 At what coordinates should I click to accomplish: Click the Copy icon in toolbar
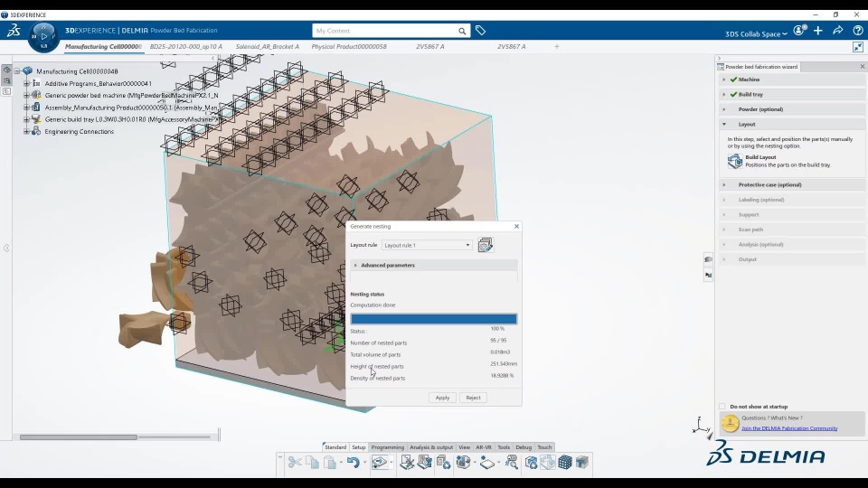tap(312, 462)
